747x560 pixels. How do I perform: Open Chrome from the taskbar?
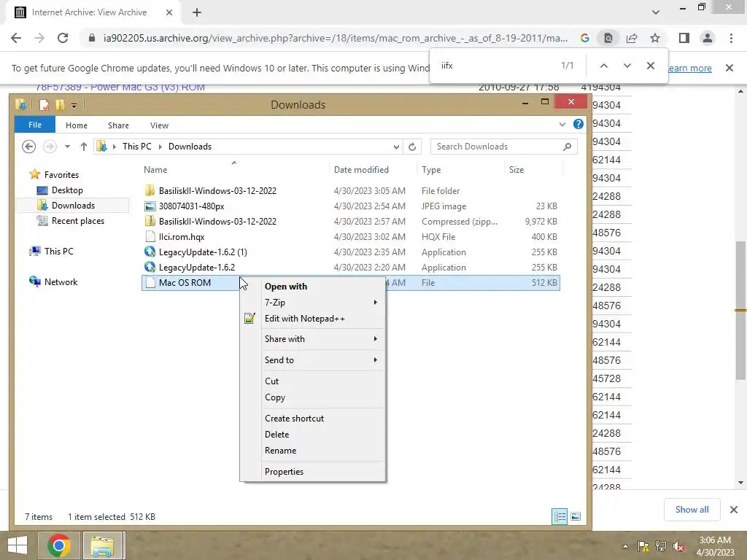(x=60, y=545)
